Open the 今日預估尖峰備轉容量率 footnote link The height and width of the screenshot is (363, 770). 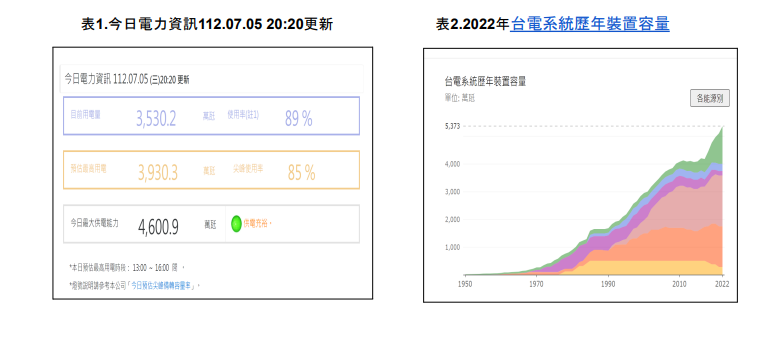click(163, 285)
